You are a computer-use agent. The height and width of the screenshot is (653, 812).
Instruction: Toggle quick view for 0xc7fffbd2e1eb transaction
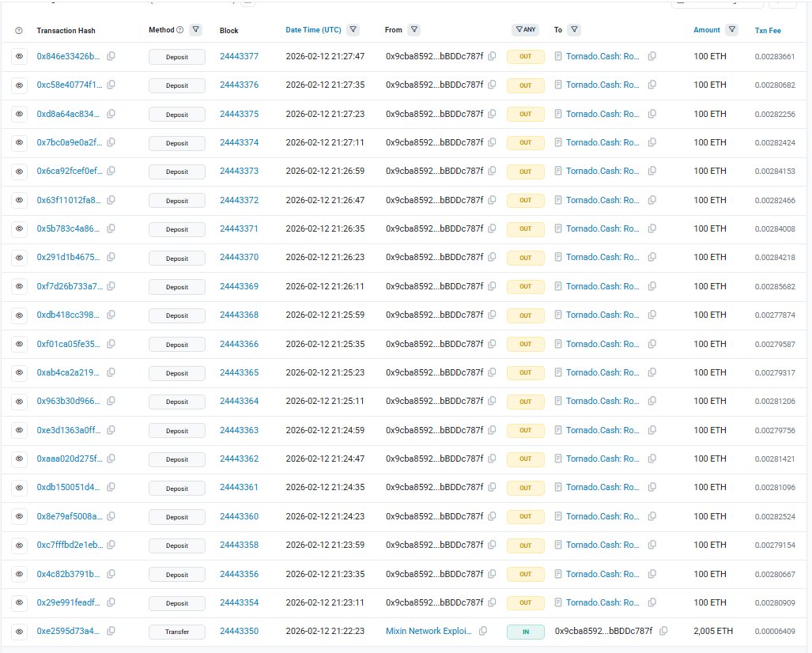pos(19,545)
